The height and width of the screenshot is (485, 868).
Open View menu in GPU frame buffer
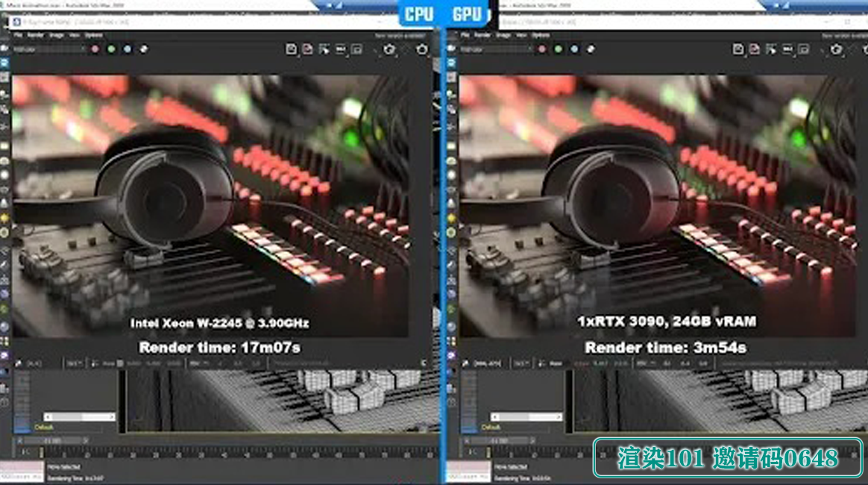click(x=521, y=35)
